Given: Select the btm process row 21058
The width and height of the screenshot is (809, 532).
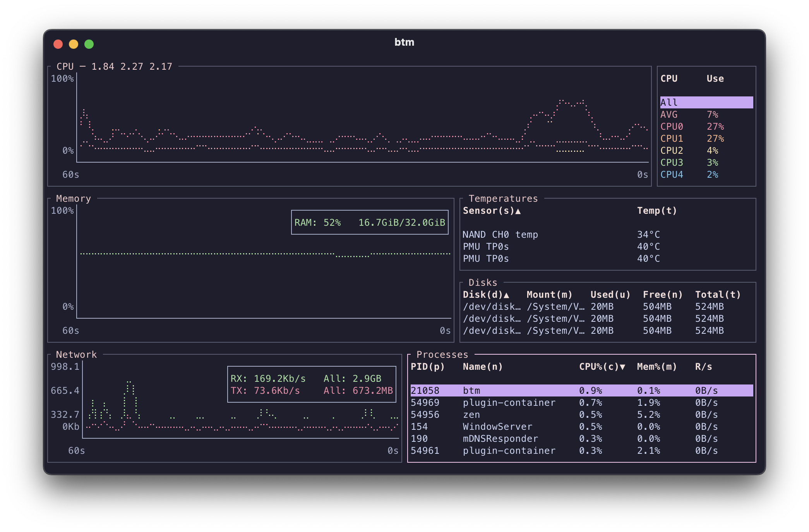Looking at the screenshot, I should pos(582,391).
